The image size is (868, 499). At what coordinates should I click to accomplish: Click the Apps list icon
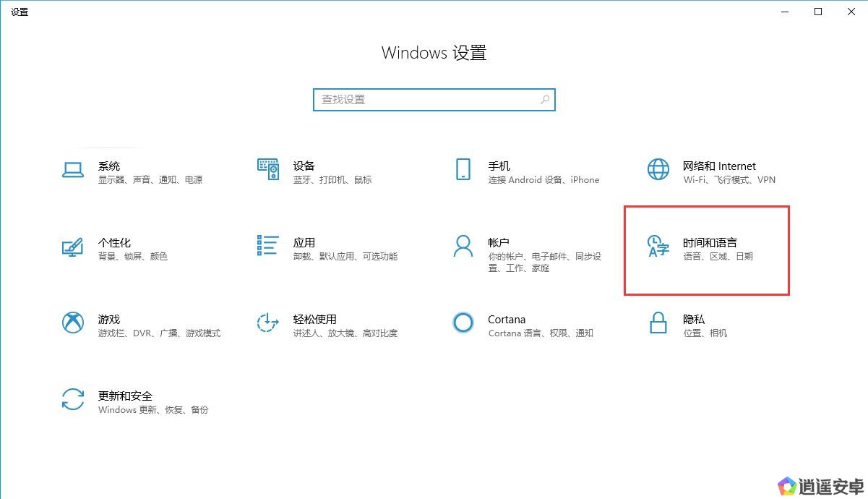click(x=268, y=246)
